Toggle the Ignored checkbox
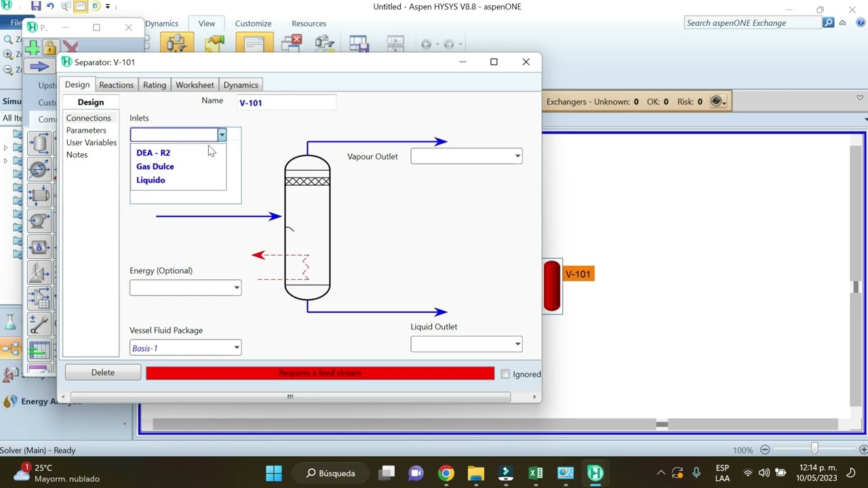Image resolution: width=868 pixels, height=488 pixels. pyautogui.click(x=505, y=374)
